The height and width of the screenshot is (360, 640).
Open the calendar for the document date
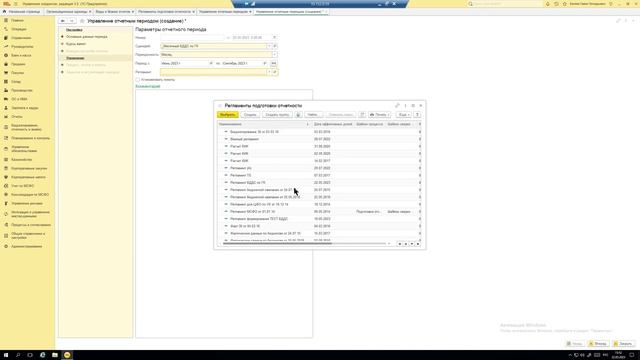coord(274,38)
